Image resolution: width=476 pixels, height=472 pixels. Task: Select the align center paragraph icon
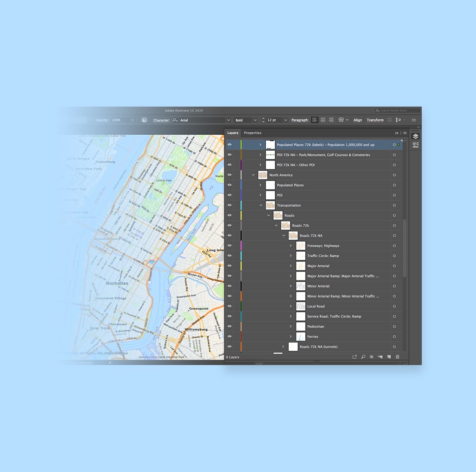click(323, 120)
